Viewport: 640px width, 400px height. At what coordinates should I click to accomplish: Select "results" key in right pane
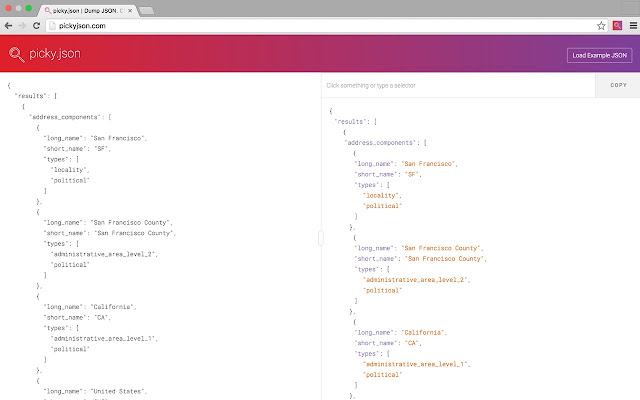pos(350,122)
